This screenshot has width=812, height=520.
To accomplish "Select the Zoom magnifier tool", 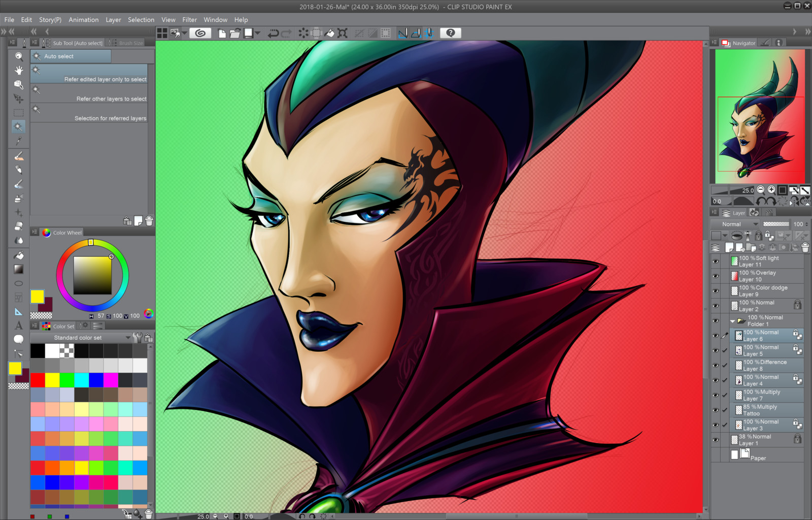I will (x=19, y=56).
